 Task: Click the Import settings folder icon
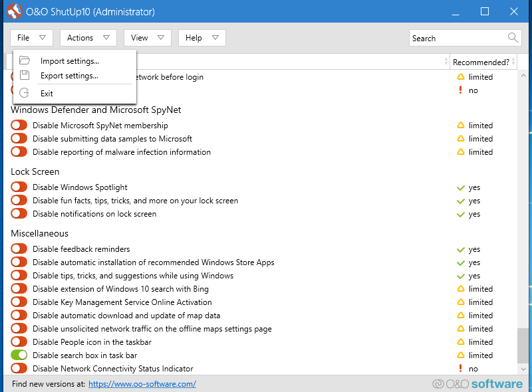point(25,60)
